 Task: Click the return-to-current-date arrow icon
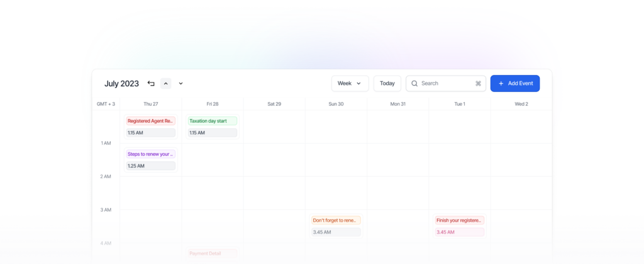(151, 83)
